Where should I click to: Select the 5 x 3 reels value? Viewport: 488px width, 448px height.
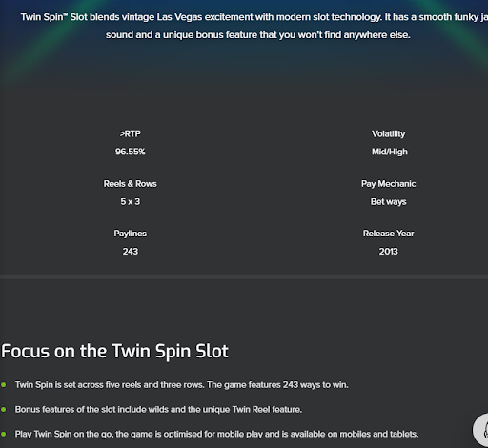click(x=131, y=202)
